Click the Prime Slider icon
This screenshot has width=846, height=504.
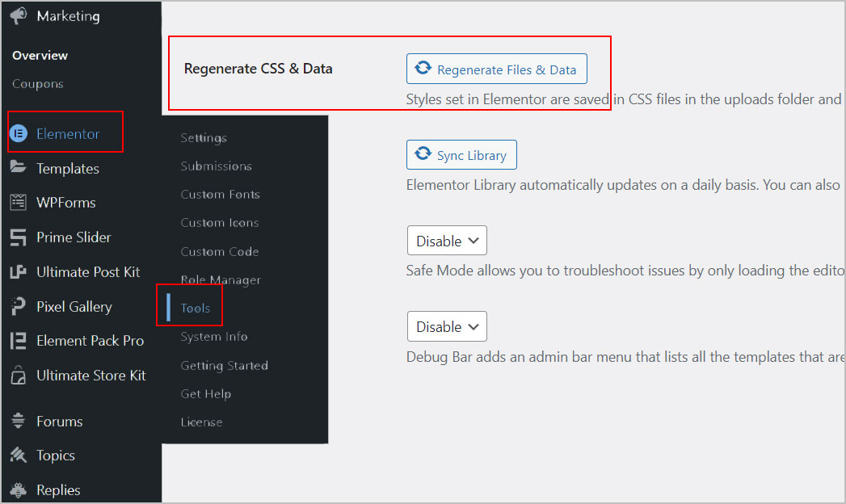click(x=18, y=237)
